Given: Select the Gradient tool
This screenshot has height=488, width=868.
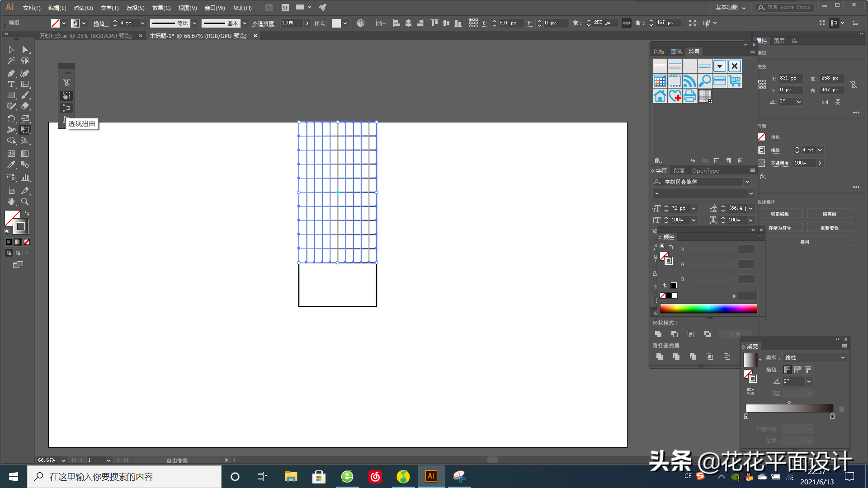Looking at the screenshot, I should tap(25, 154).
